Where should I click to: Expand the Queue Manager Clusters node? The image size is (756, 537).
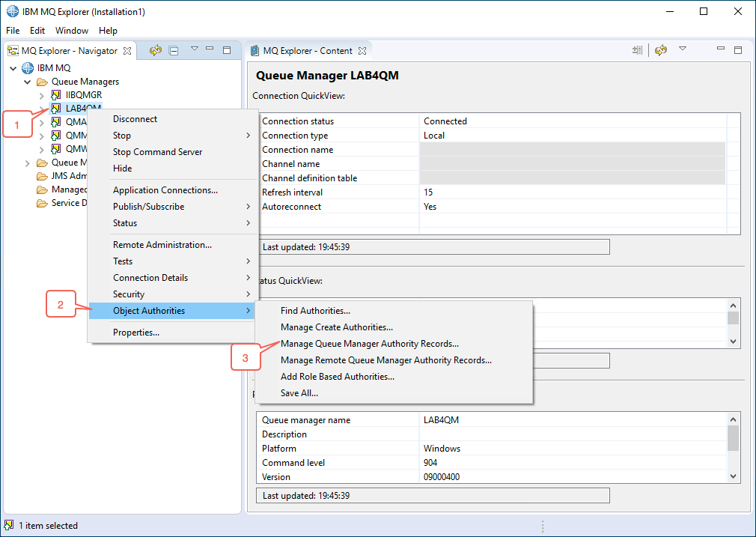[x=28, y=163]
